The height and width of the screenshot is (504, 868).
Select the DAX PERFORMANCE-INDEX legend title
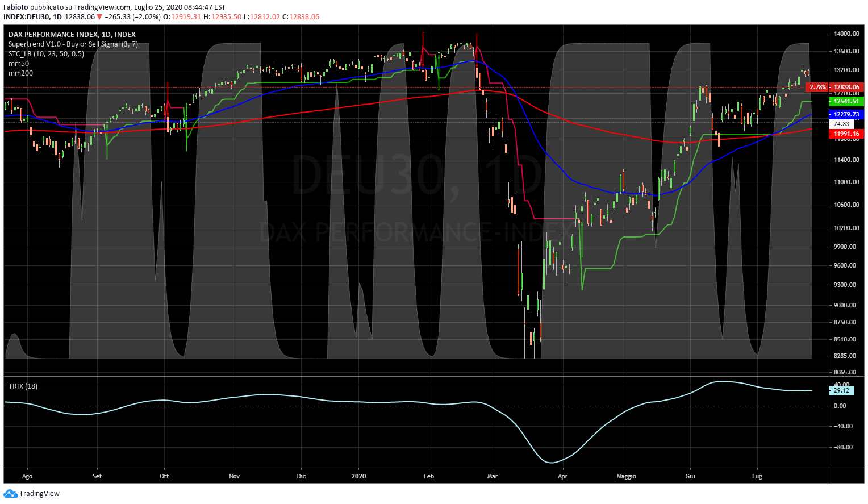click(x=72, y=35)
